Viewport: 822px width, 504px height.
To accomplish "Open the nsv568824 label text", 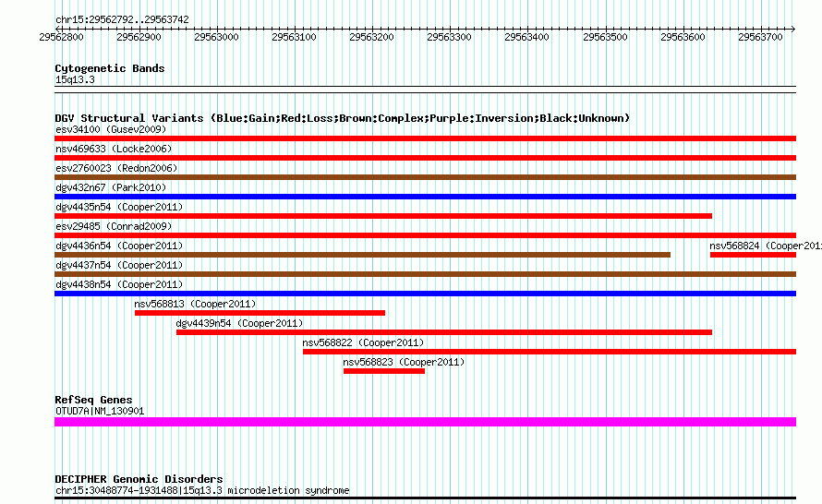I will click(x=766, y=246).
